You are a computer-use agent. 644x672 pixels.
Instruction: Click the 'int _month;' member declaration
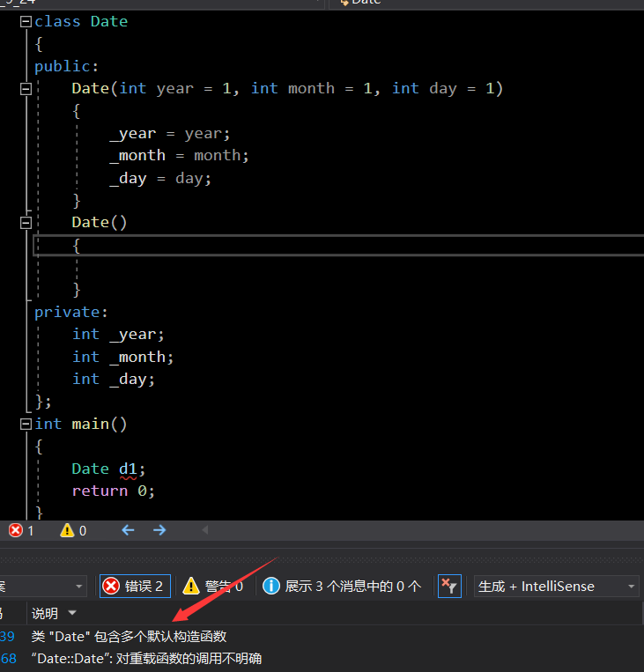pyautogui.click(x=122, y=357)
